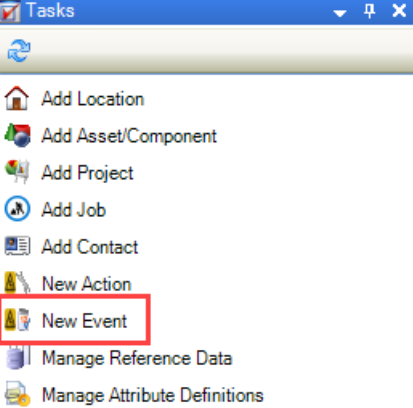The width and height of the screenshot is (413, 408).
Task: Select the Add Asset/Component task link
Action: (x=129, y=136)
